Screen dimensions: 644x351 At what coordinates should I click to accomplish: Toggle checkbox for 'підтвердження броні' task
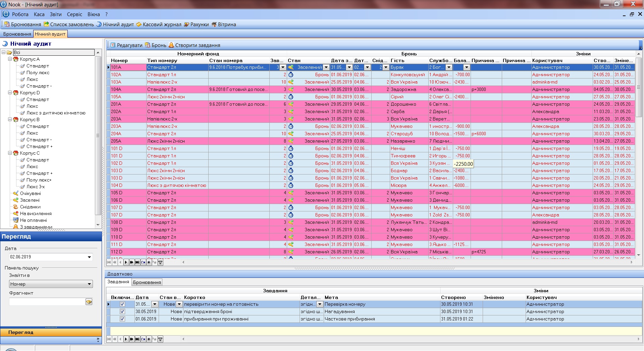click(x=122, y=312)
